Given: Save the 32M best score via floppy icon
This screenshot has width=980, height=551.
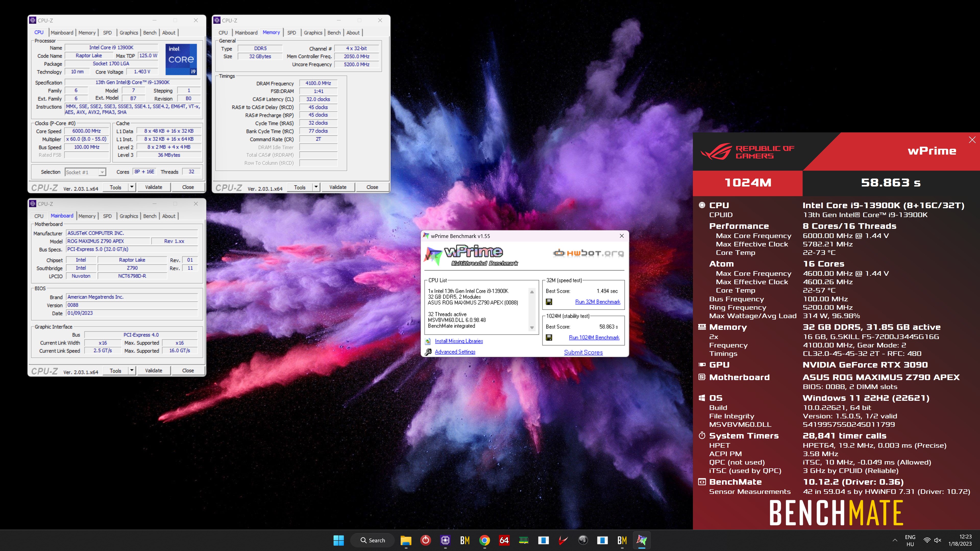Looking at the screenshot, I should tap(549, 302).
